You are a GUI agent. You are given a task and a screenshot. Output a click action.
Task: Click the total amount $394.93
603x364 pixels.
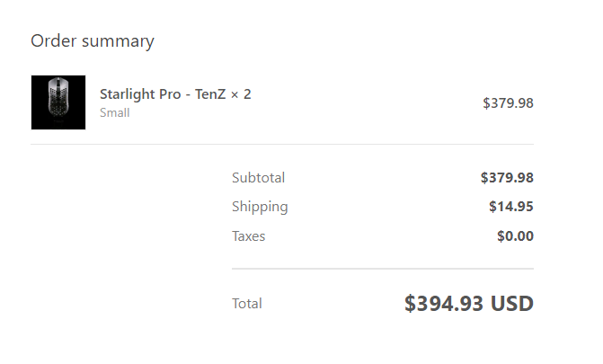pos(443,304)
